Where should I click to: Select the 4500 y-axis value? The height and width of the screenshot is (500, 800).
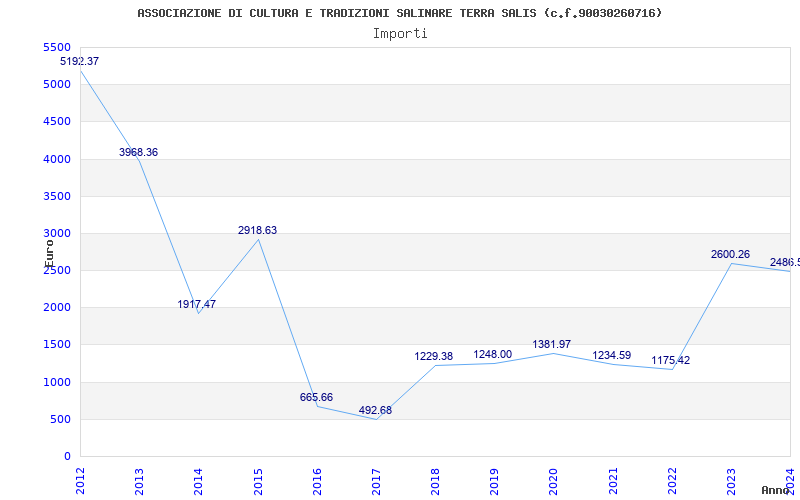57,121
